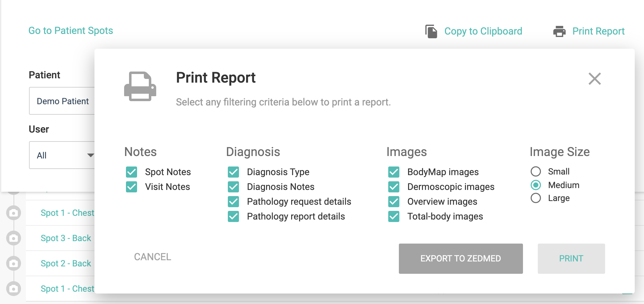Click the large printer icon in dialog header
Image resolution: width=644 pixels, height=304 pixels.
140,86
